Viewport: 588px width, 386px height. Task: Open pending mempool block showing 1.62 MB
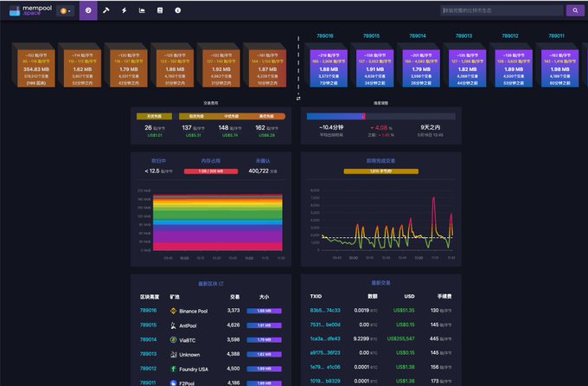tap(82, 68)
